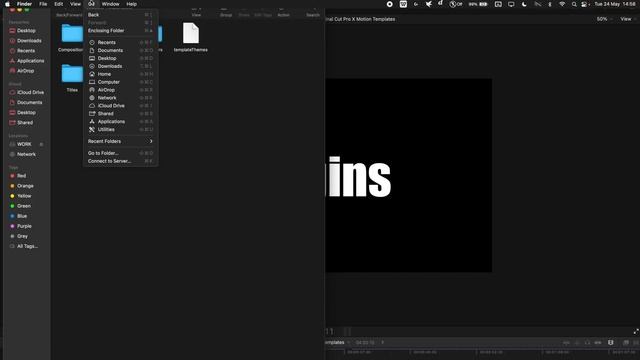Image resolution: width=640 pixels, height=360 pixels.
Task: Filter by the Orange tag
Action: (x=25, y=186)
